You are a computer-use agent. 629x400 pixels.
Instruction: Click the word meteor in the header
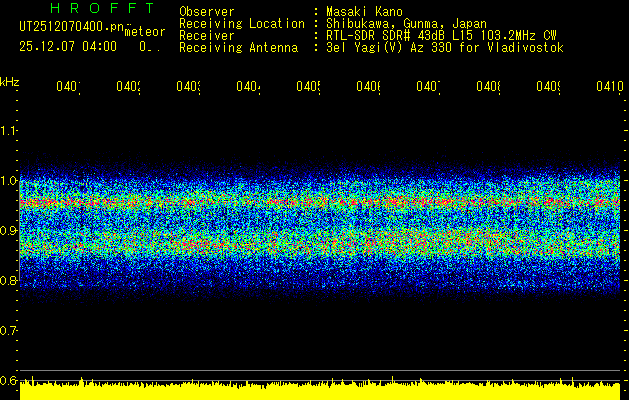click(144, 32)
